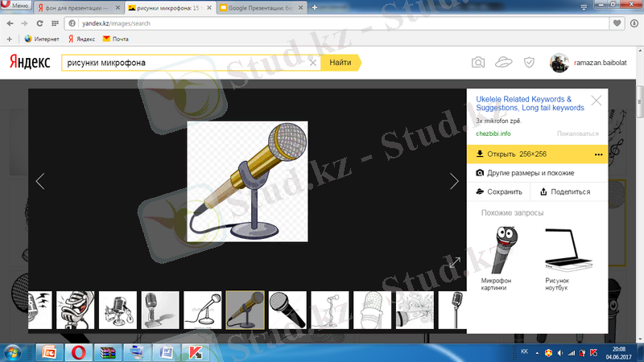Open the chezbibi.info source link

[x=493, y=133]
